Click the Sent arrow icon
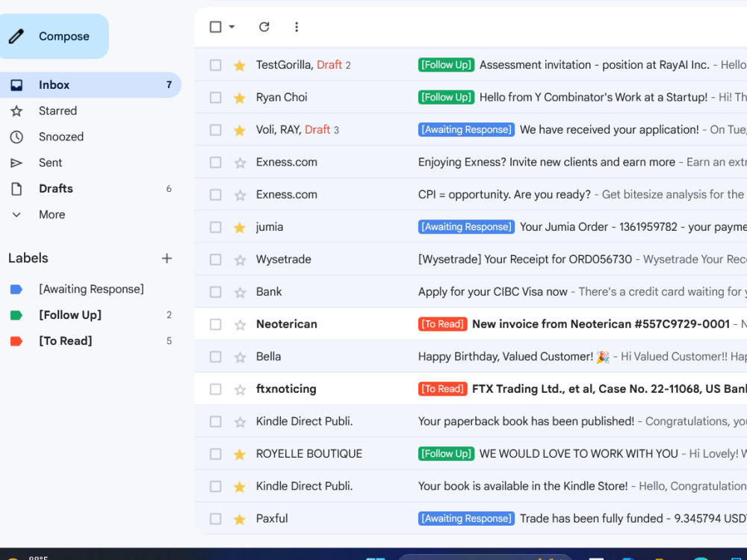747x560 pixels. (x=16, y=163)
